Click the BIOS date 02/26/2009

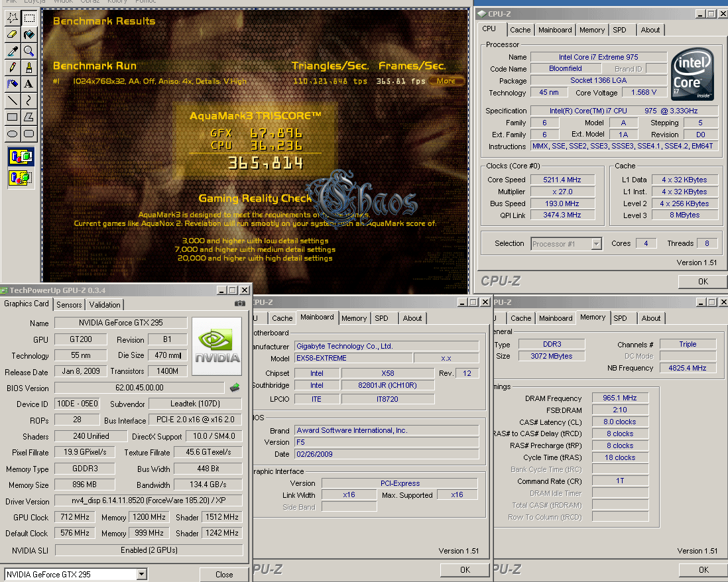coord(387,454)
